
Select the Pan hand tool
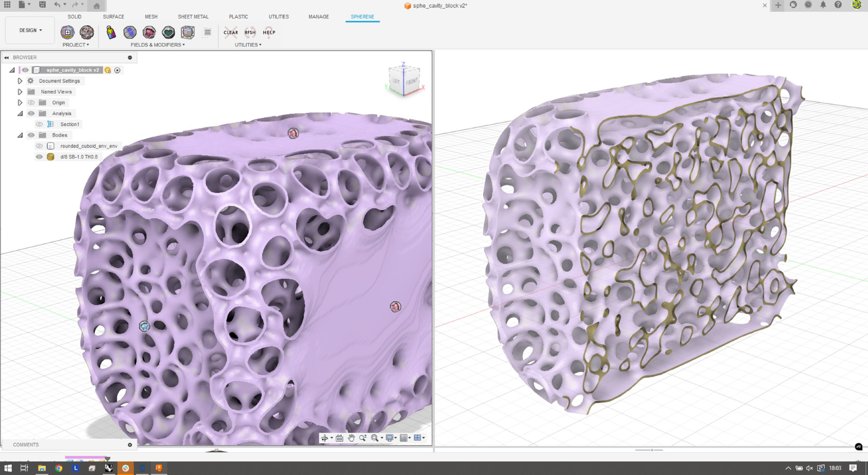[351, 438]
